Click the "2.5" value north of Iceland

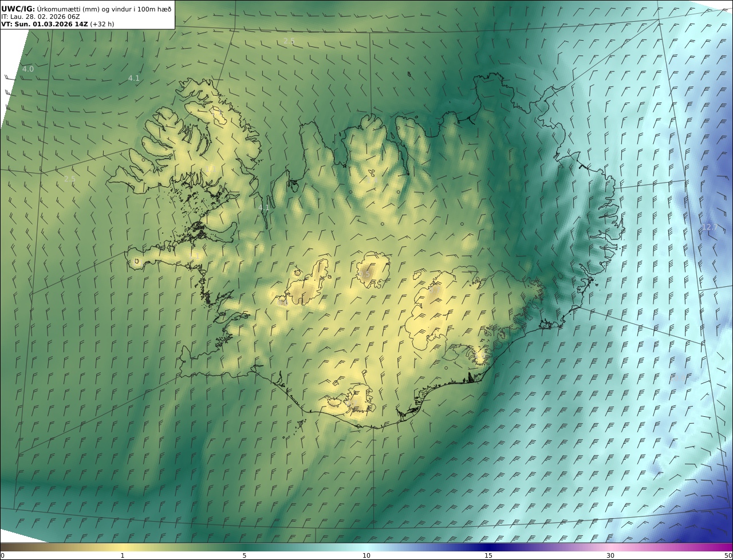289,41
